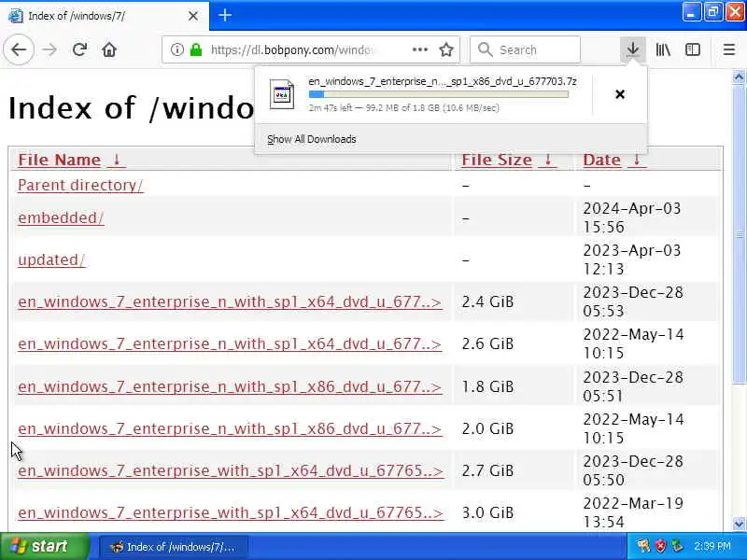
Task: Click the first system tray icon
Action: (x=644, y=546)
